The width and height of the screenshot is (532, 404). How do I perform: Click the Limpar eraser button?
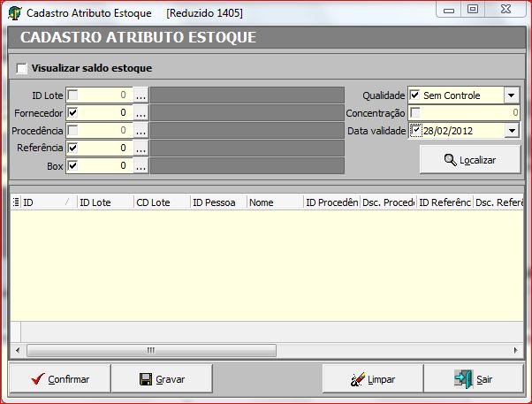372,378
